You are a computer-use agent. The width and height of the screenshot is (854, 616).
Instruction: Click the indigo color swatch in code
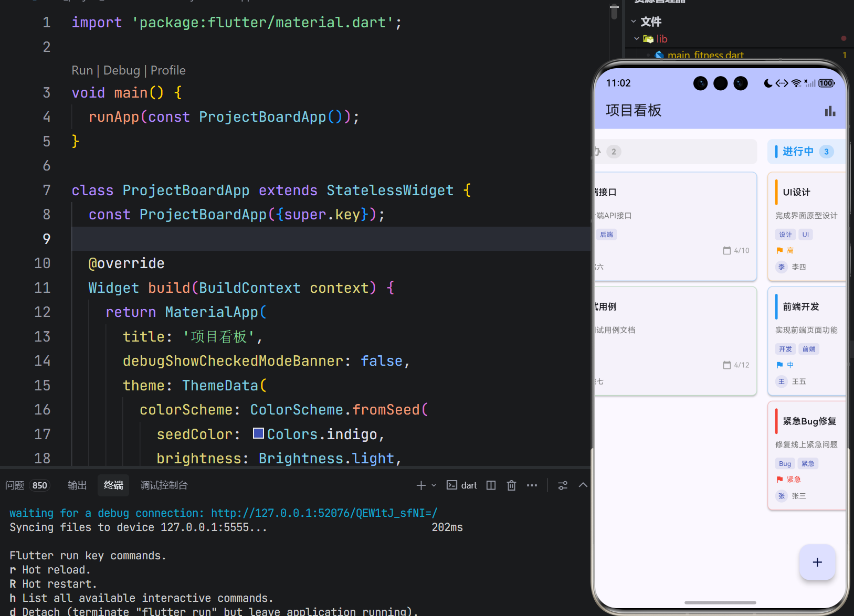[258, 433]
